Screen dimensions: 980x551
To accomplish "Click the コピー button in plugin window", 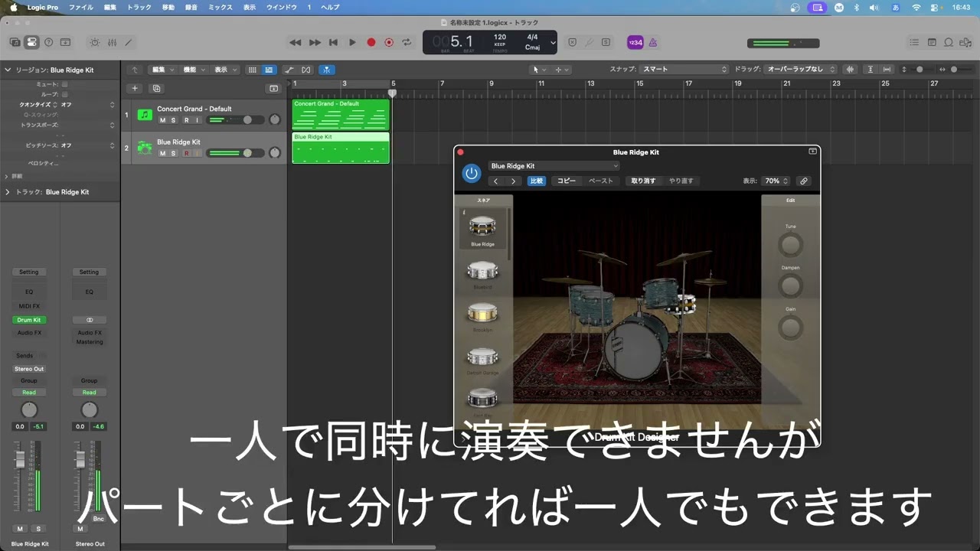I will tap(567, 181).
